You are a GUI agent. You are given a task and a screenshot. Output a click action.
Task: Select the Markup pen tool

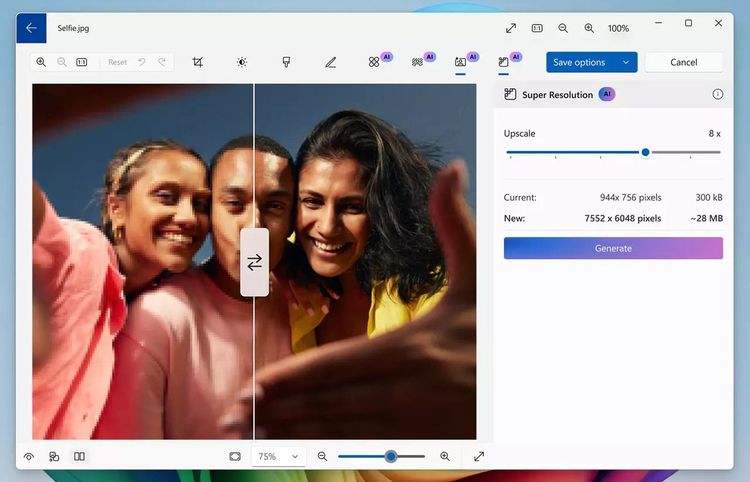click(x=331, y=62)
